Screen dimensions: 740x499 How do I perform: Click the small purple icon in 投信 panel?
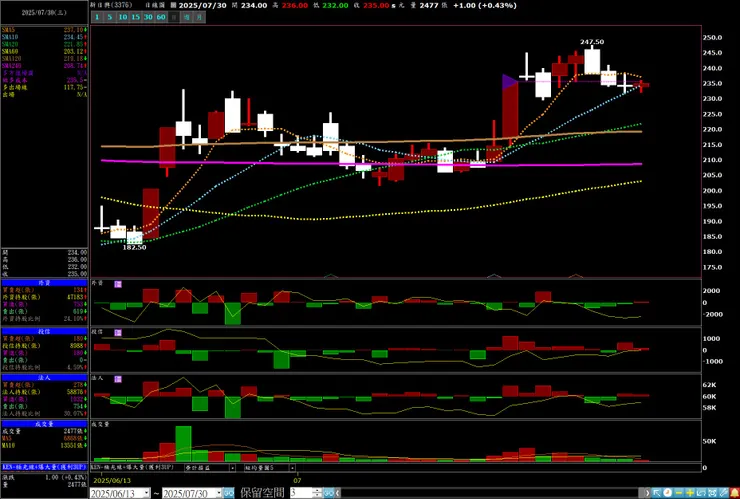tap(118, 332)
